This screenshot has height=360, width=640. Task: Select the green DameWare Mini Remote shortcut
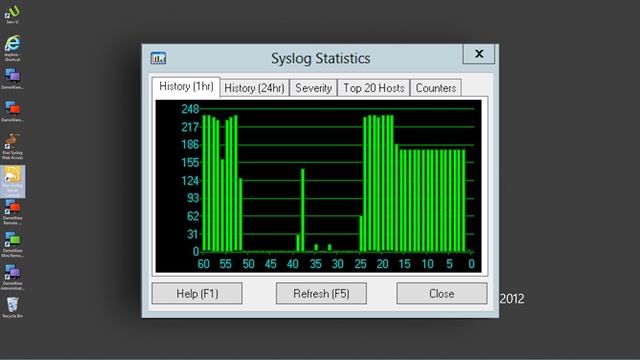(12, 245)
